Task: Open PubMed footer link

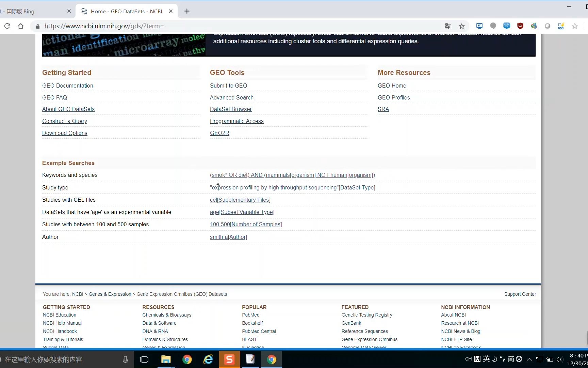Action: (x=251, y=315)
